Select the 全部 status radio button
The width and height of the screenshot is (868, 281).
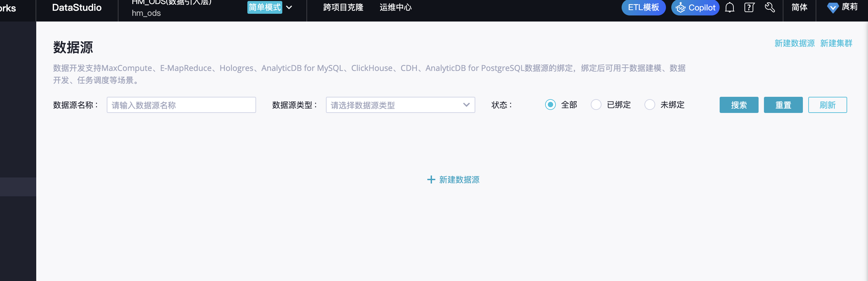550,105
